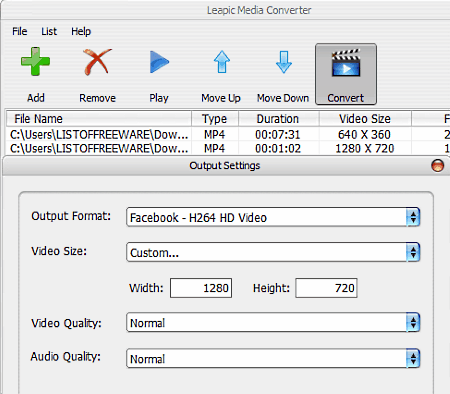450x394 pixels.
Task: Click the Height input field
Action: pyautogui.click(x=326, y=288)
